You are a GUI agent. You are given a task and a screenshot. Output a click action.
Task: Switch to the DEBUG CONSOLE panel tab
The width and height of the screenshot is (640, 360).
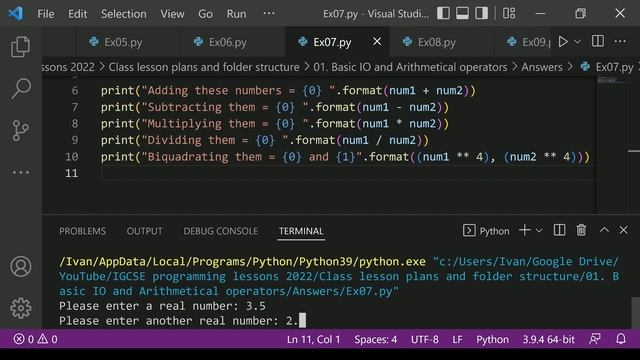(x=220, y=231)
